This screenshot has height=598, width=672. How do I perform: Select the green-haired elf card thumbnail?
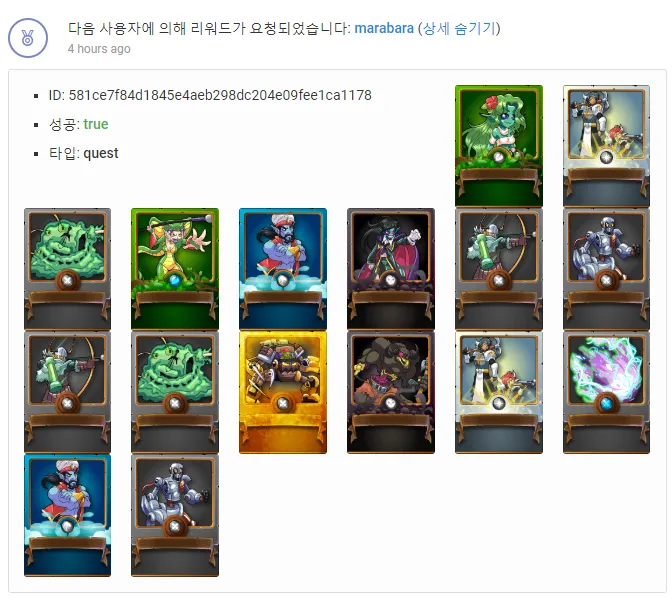point(499,146)
